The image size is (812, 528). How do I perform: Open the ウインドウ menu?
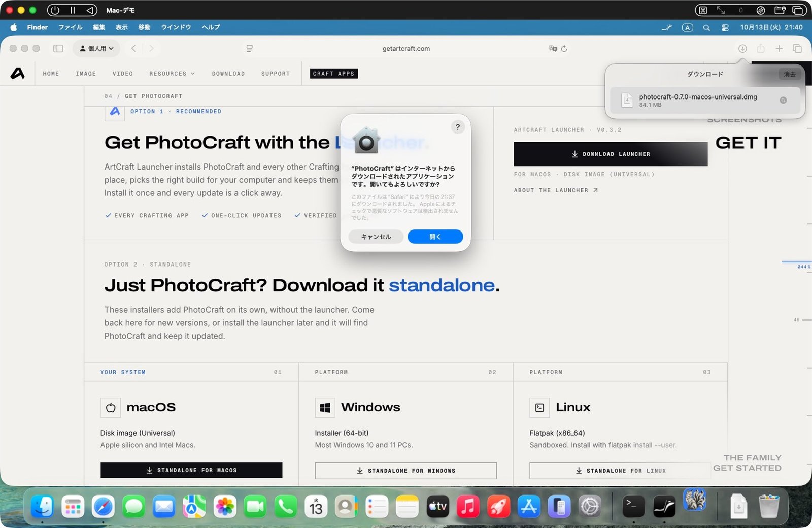[176, 27]
